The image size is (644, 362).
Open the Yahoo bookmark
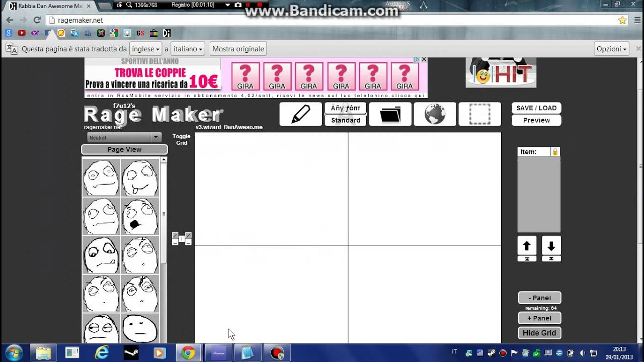[x=35, y=33]
